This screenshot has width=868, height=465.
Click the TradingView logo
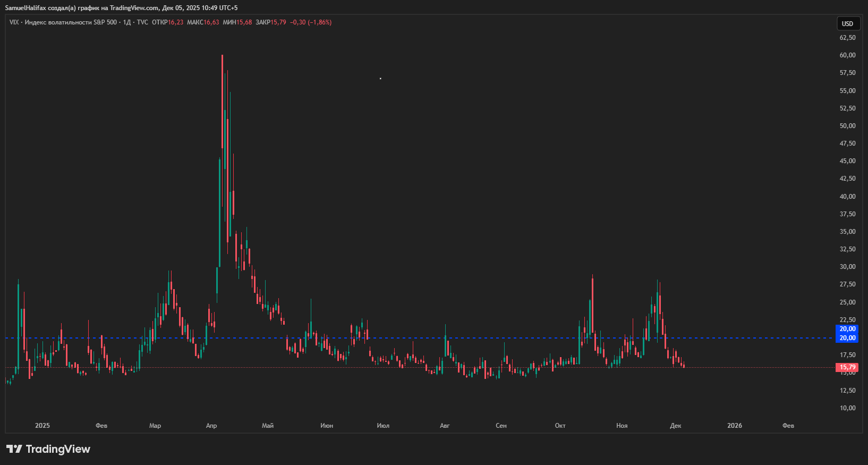[x=48, y=449]
